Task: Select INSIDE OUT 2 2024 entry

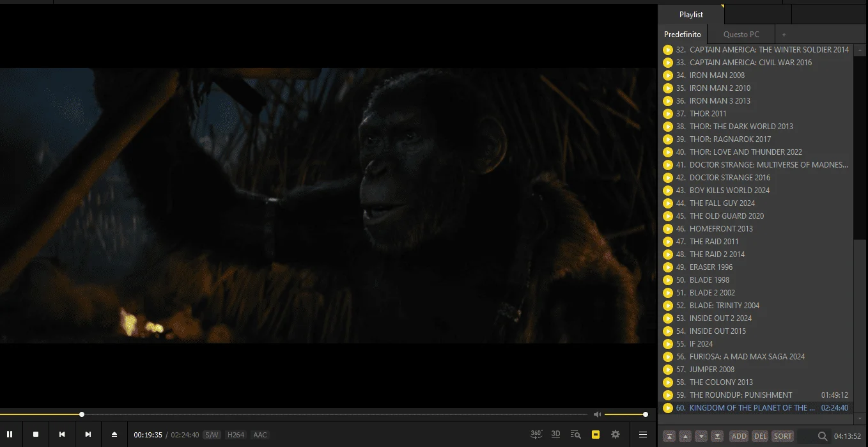Action: click(756, 318)
